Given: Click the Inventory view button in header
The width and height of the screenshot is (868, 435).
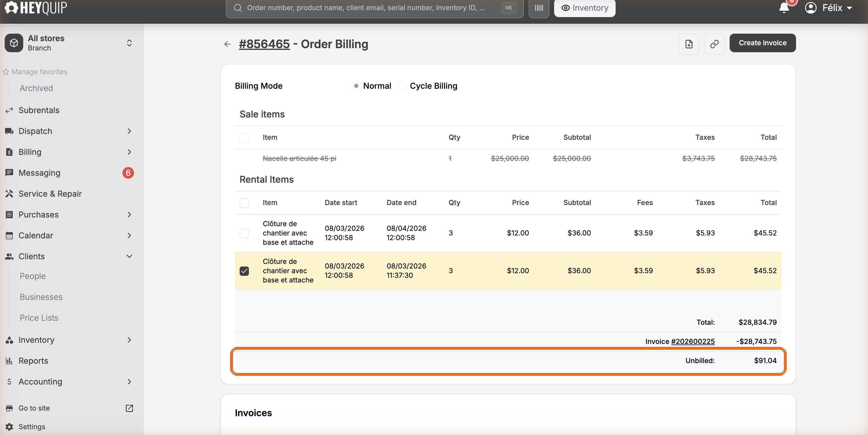Looking at the screenshot, I should click(x=585, y=8).
